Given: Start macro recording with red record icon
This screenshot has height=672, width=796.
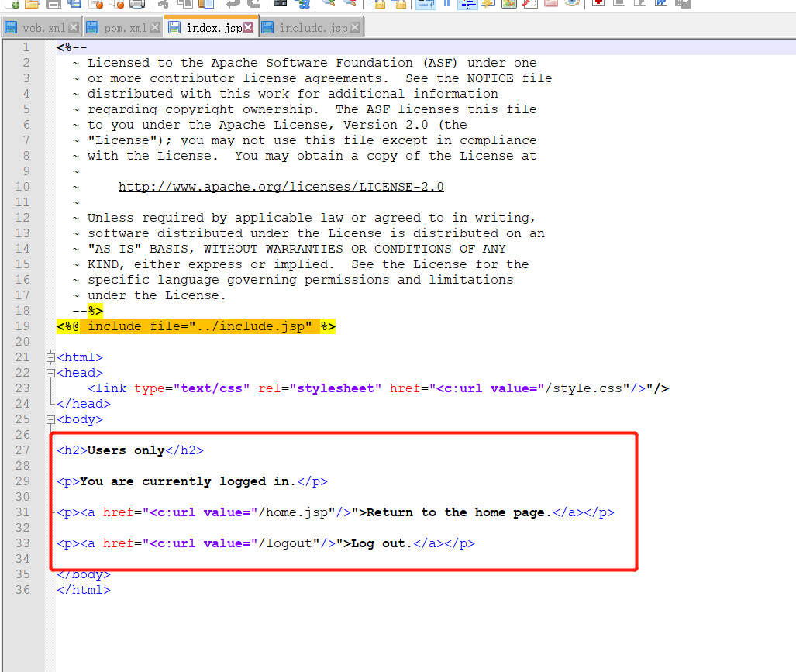Looking at the screenshot, I should pyautogui.click(x=598, y=3).
